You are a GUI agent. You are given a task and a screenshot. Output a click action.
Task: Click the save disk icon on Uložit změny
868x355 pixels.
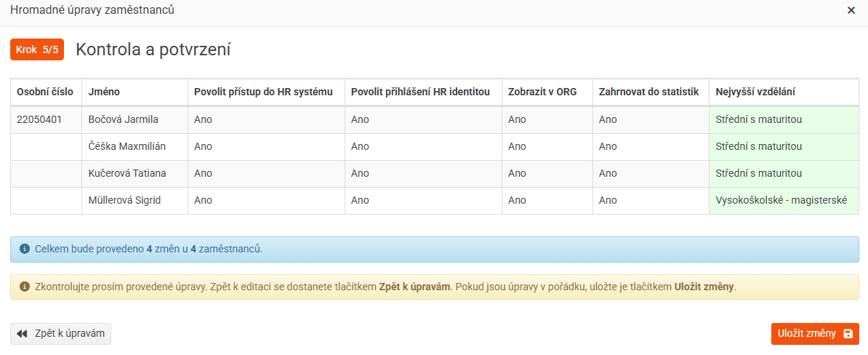click(848, 334)
